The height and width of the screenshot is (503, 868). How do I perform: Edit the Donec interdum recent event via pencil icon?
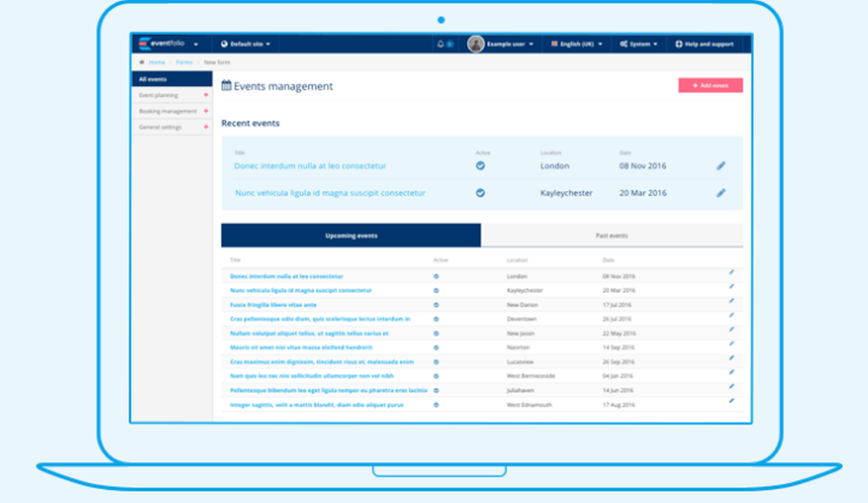pos(720,165)
